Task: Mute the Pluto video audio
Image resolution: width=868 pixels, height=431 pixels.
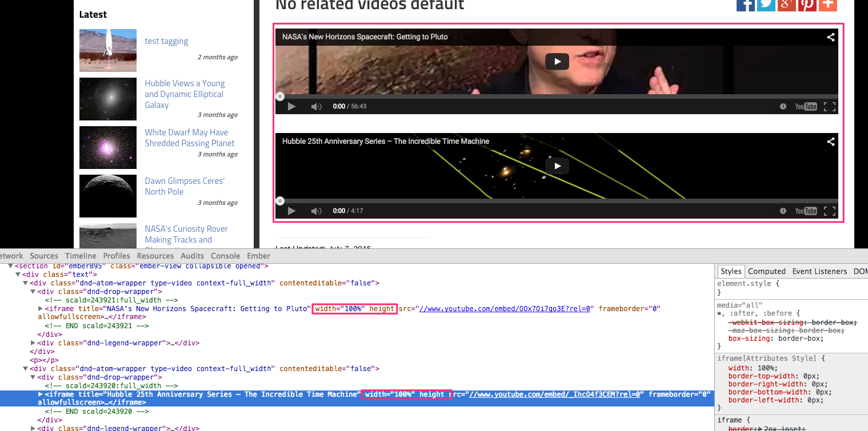Action: [316, 106]
